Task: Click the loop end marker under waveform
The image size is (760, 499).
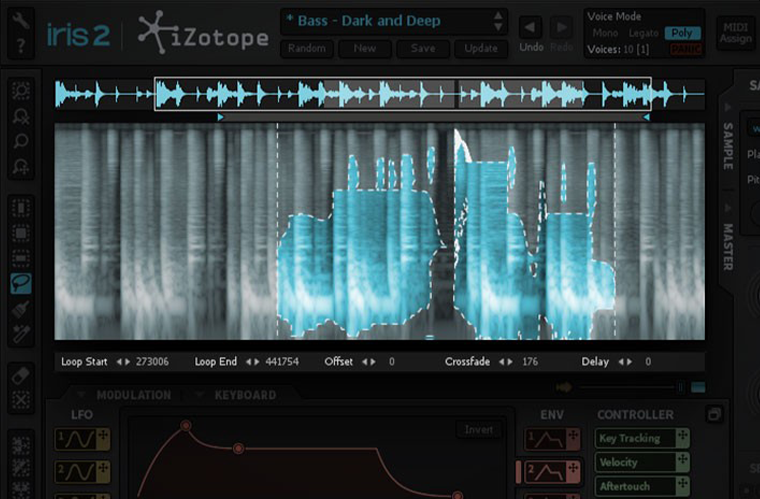Action: [x=646, y=117]
